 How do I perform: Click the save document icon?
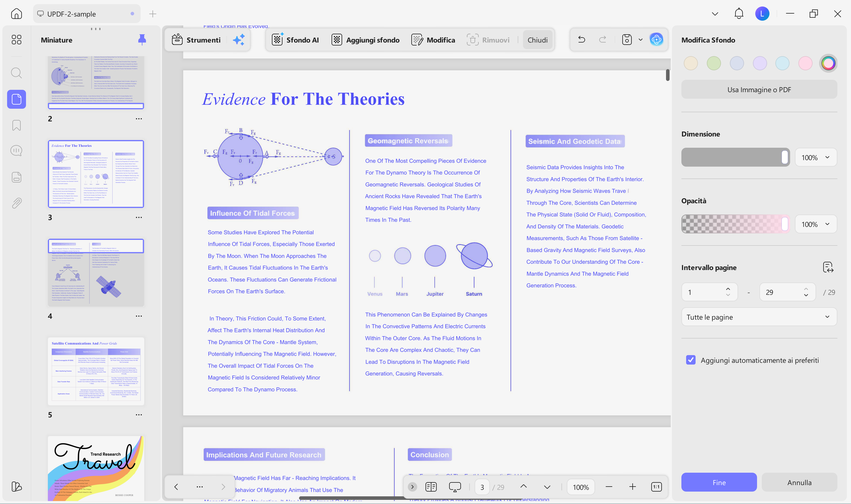point(626,40)
